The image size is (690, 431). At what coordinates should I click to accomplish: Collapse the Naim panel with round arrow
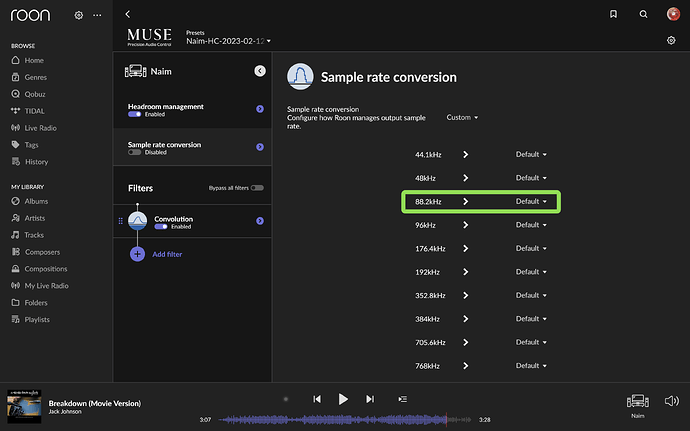(260, 71)
